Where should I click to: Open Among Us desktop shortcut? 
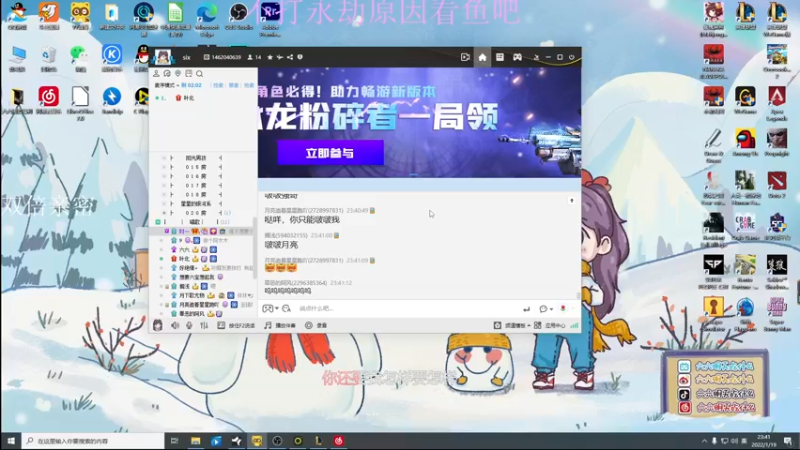[x=745, y=142]
